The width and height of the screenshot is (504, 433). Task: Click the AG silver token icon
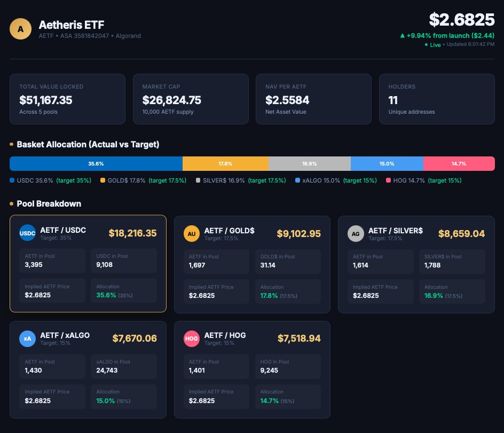[356, 234]
